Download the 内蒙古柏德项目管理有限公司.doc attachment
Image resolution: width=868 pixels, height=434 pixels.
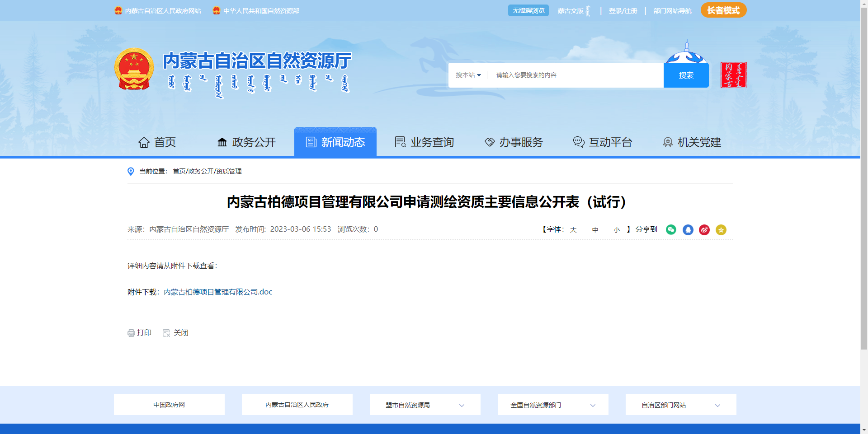pyautogui.click(x=218, y=292)
